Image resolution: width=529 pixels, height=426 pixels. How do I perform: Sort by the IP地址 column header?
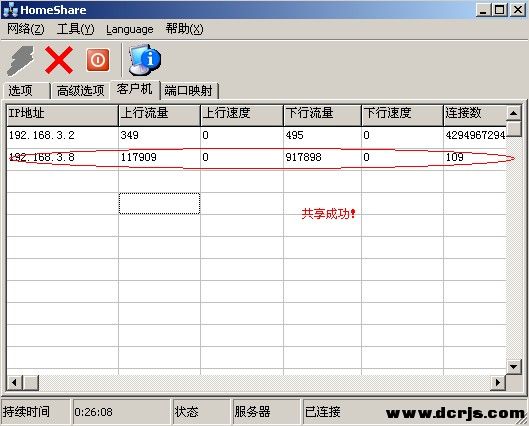click(x=62, y=114)
